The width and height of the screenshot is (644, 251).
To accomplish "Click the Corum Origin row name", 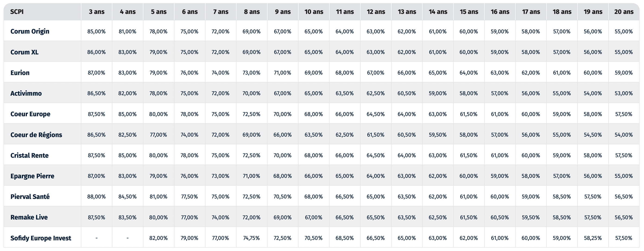I will click(x=30, y=31).
